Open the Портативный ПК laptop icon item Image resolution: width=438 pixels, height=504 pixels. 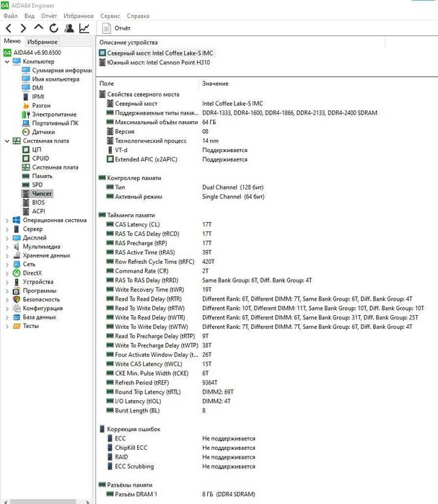51,123
